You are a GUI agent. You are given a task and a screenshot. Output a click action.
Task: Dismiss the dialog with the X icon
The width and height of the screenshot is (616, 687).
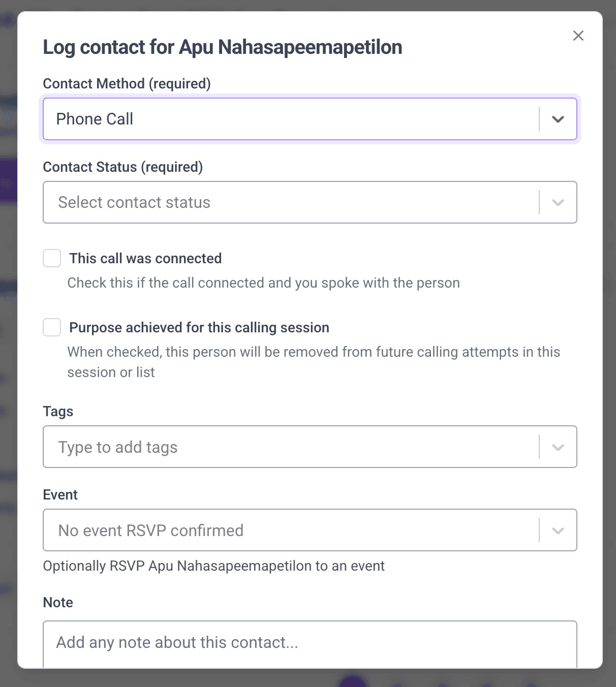(x=578, y=36)
